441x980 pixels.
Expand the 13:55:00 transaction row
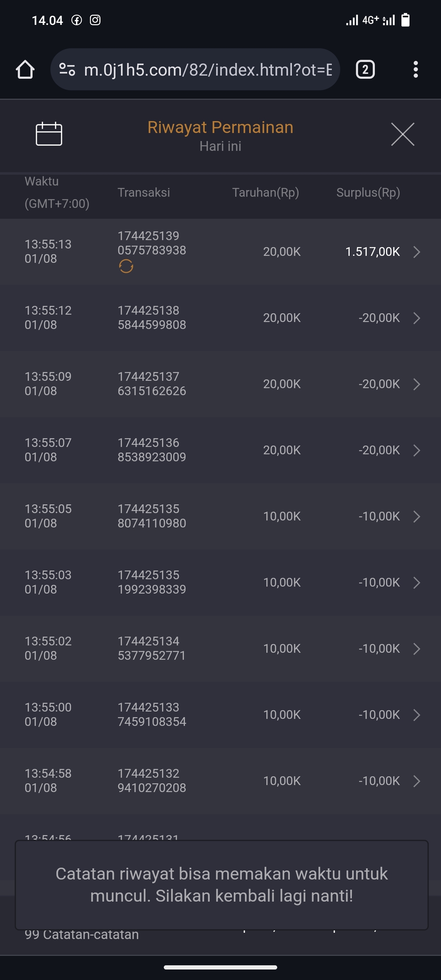tap(416, 715)
